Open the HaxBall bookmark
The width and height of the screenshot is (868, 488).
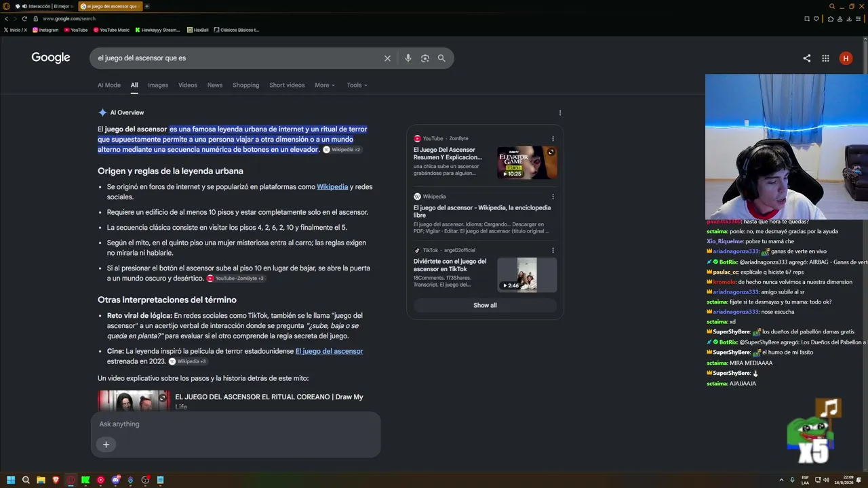(x=198, y=30)
